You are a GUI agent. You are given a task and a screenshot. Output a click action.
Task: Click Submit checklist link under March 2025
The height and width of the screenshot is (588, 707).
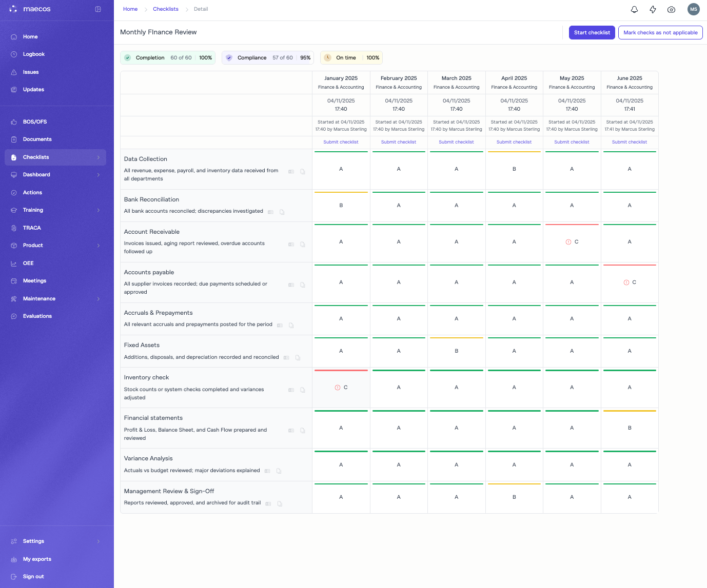coord(456,142)
